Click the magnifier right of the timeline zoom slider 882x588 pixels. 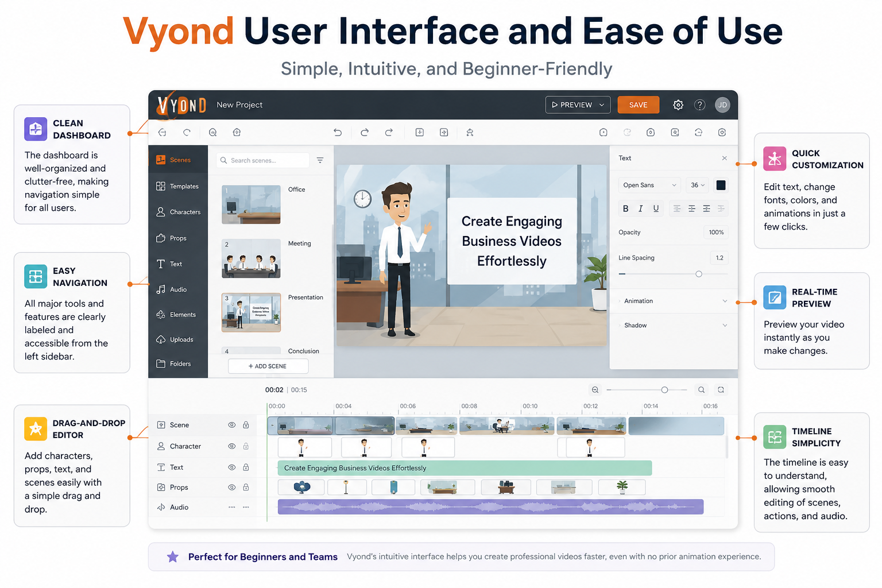(x=701, y=390)
